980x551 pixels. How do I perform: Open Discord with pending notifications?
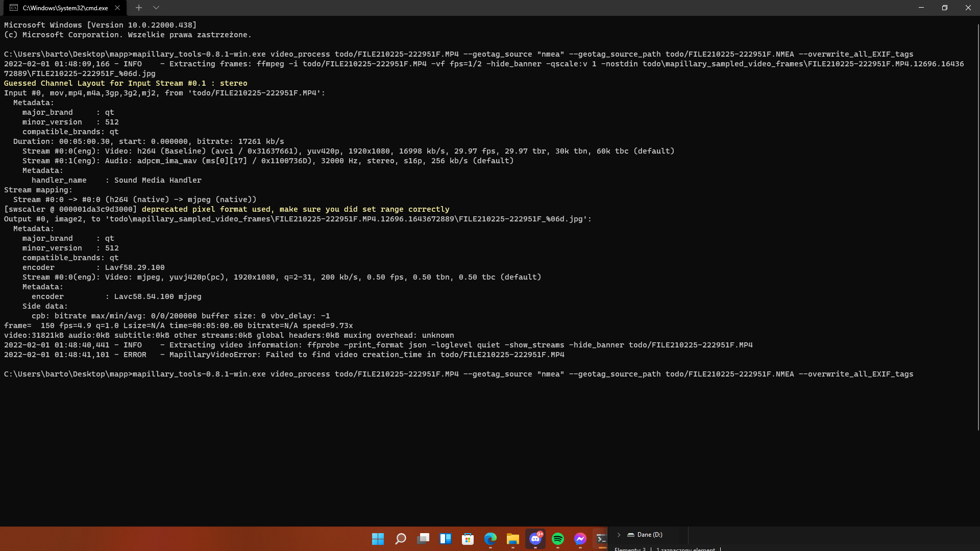(535, 538)
